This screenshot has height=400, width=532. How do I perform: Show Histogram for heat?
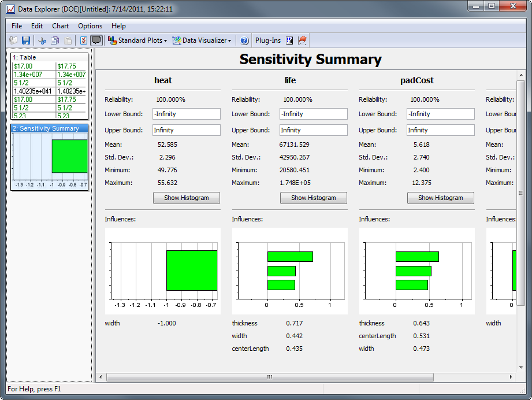186,198
